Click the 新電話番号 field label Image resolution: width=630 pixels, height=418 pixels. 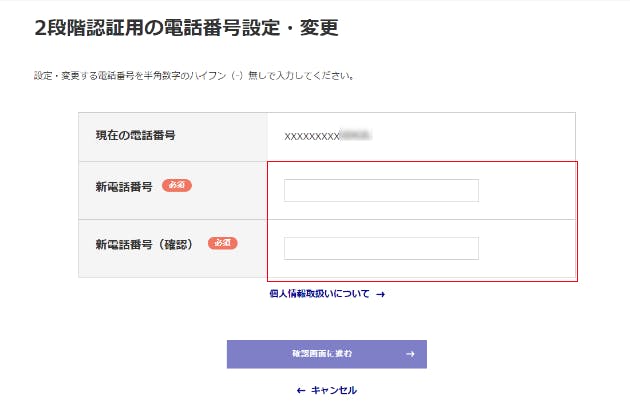(x=124, y=187)
